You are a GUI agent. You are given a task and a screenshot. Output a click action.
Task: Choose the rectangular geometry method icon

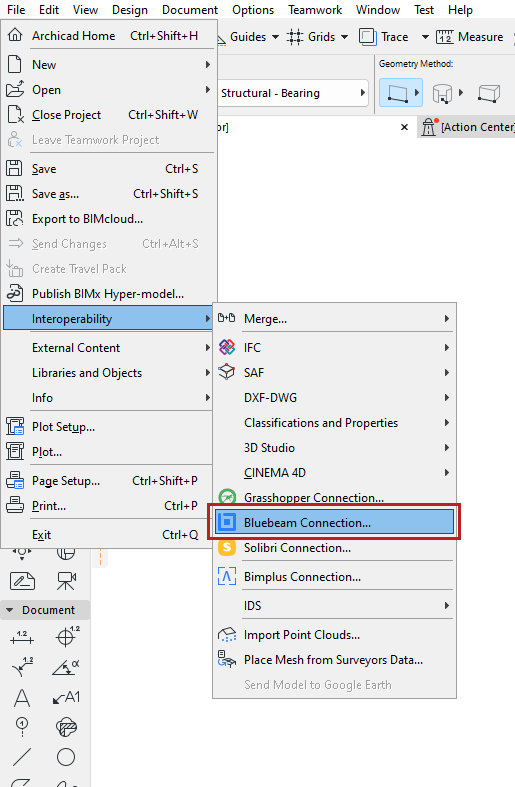click(x=397, y=93)
